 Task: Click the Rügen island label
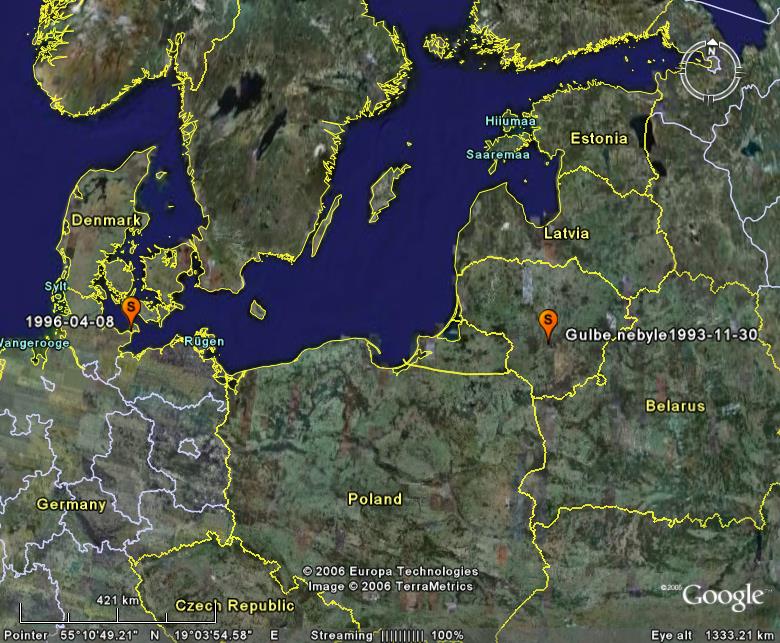[204, 341]
